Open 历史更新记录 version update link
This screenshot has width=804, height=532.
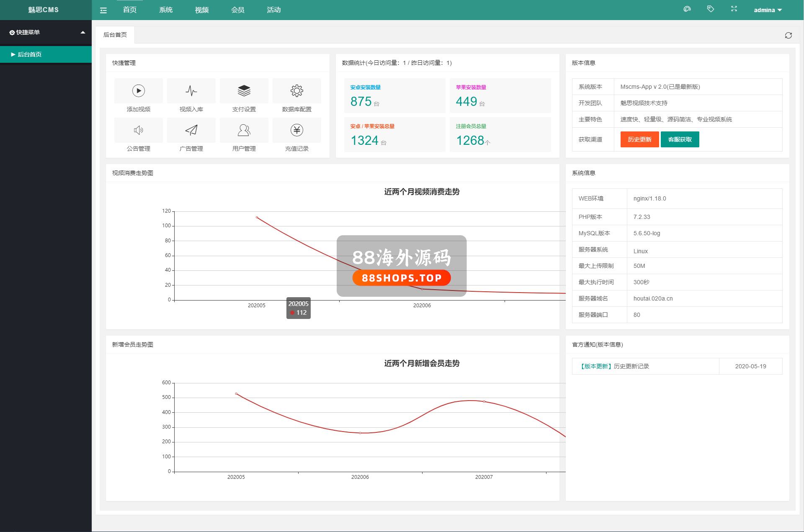(x=631, y=366)
